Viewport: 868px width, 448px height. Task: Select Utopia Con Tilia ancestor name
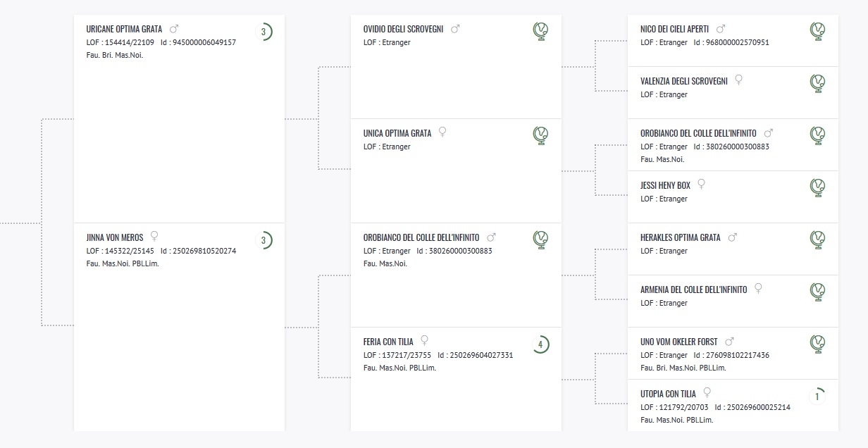(x=668, y=394)
